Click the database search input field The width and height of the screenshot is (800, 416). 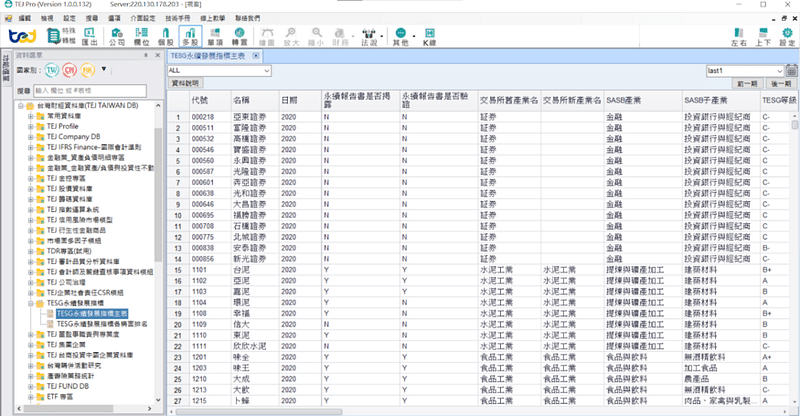click(x=83, y=90)
